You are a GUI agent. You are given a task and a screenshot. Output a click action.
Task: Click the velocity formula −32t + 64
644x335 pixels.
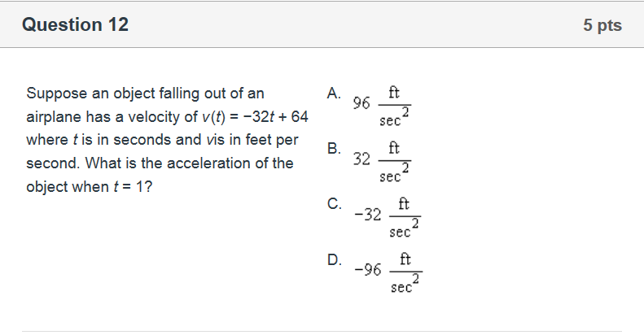pos(268,116)
